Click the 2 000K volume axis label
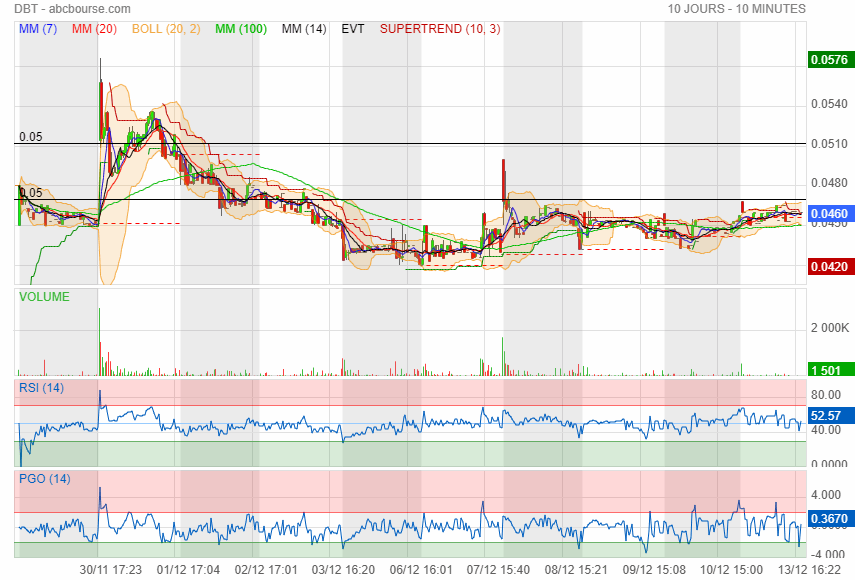Screen dimensions: 855x580 click(830, 328)
